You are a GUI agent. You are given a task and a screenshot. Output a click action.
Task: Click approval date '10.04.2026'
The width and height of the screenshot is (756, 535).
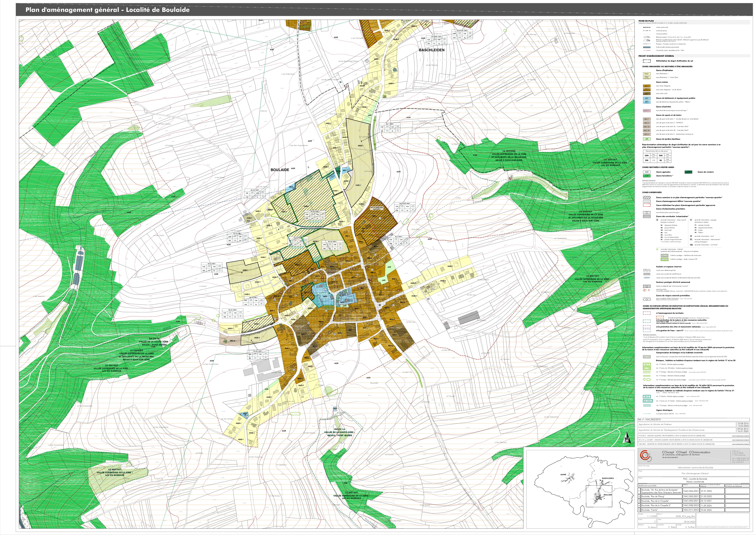pos(706,510)
